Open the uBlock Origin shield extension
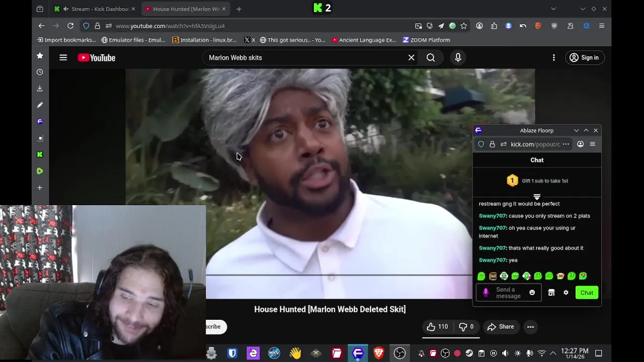This screenshot has width=644, height=362. click(x=554, y=26)
